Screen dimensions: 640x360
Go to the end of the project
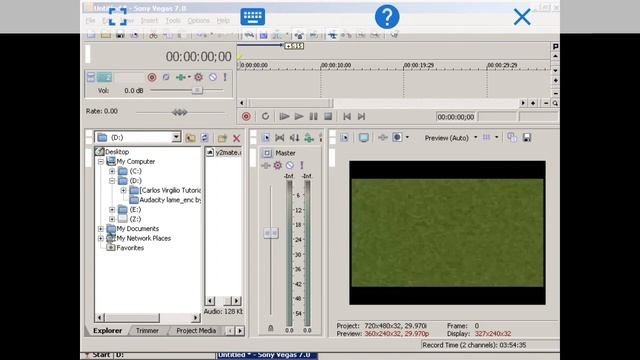361,117
